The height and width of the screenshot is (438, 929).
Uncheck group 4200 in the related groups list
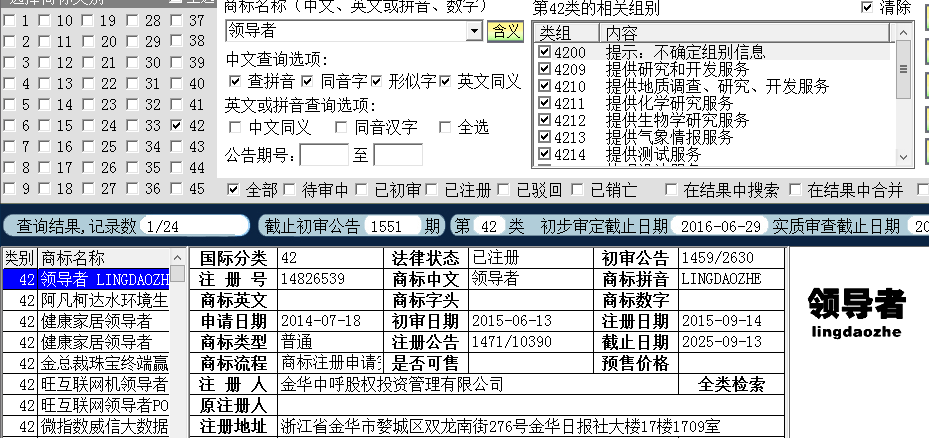point(544,52)
